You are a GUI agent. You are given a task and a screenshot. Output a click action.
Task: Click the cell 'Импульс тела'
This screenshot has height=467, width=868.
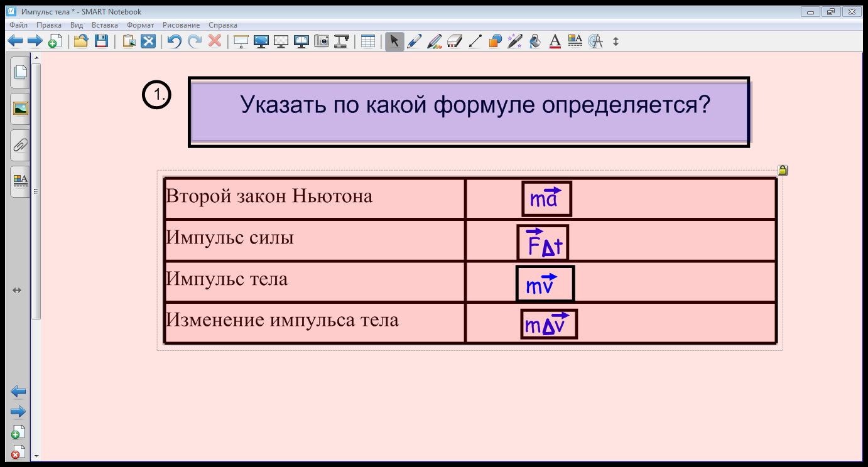point(315,281)
